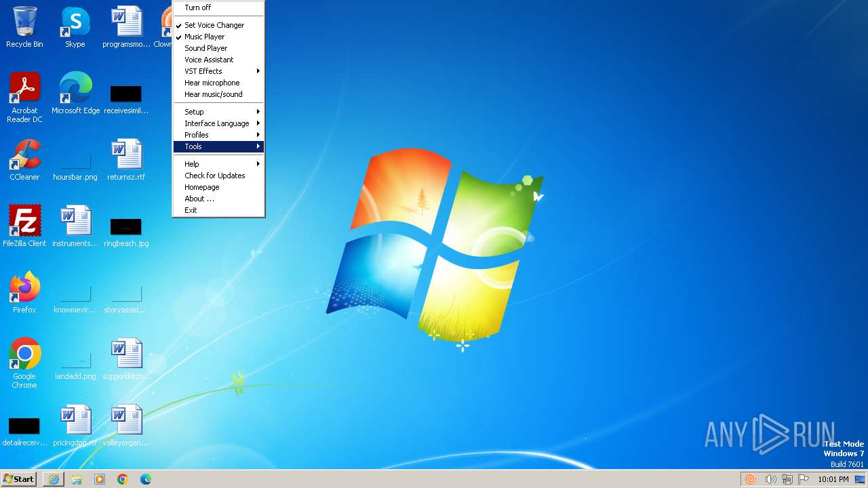The image size is (868, 488).
Task: Open the About ... dialog entry
Action: click(x=218, y=199)
